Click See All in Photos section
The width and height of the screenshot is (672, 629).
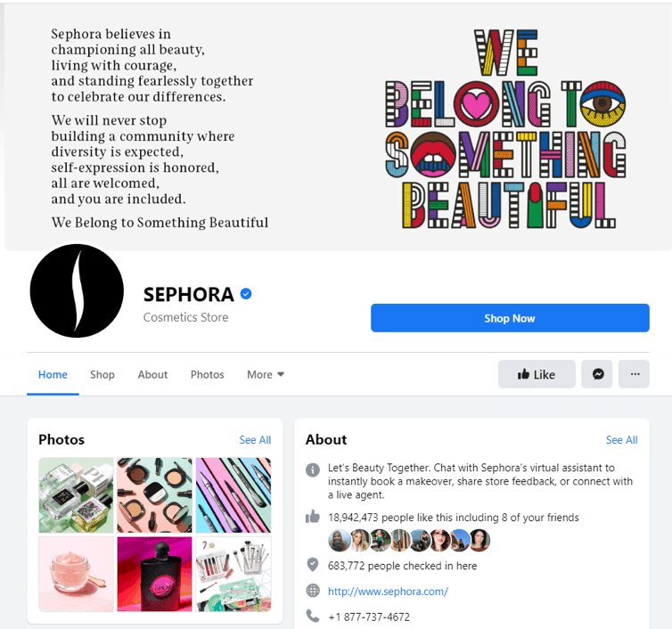(255, 439)
